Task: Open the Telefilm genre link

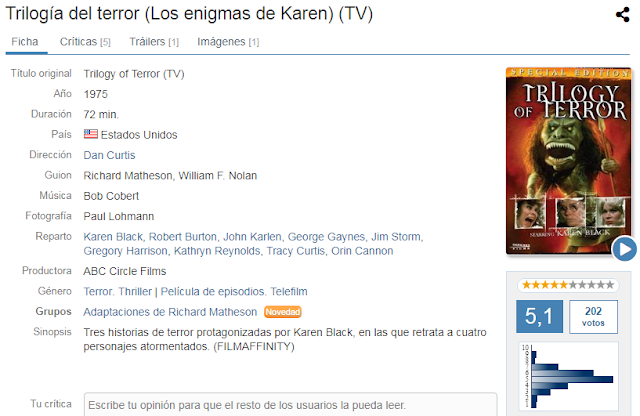Action: [x=289, y=291]
